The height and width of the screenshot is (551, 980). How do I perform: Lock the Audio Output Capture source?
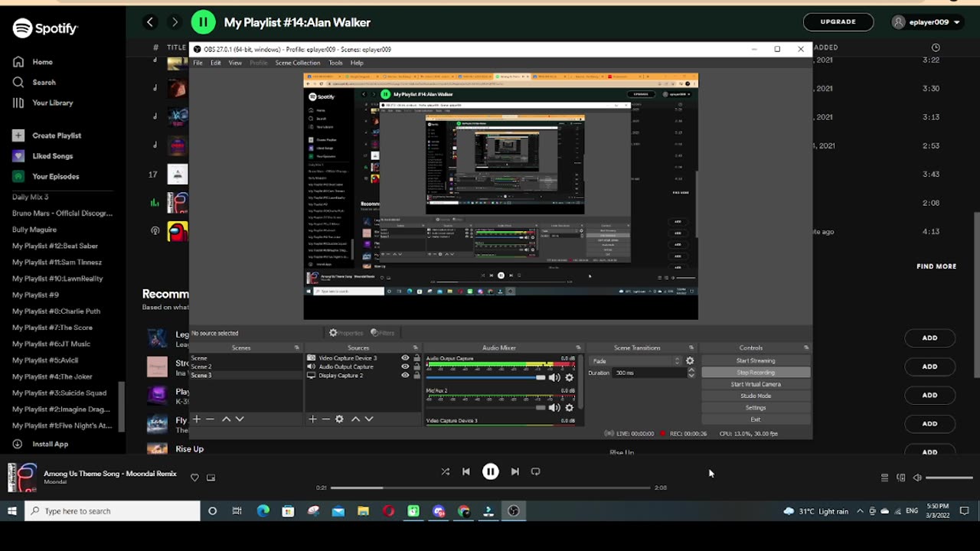416,367
